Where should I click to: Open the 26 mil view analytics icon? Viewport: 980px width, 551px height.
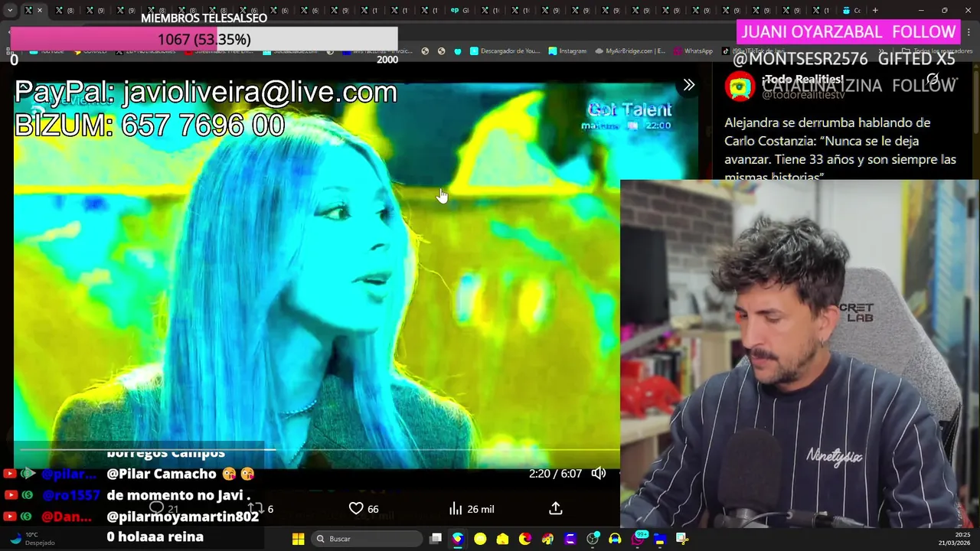click(456, 508)
